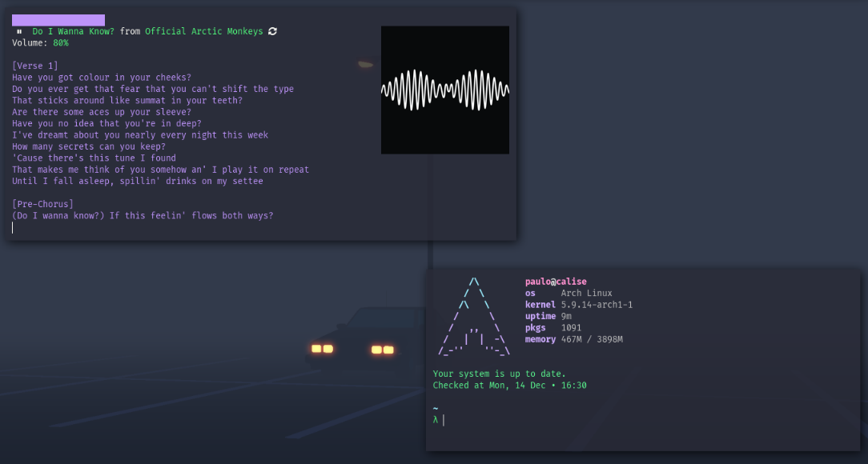Viewport: 868px width, 464px height.
Task: Click lyric "Have you no idea that you're in deep?"
Action: (106, 123)
